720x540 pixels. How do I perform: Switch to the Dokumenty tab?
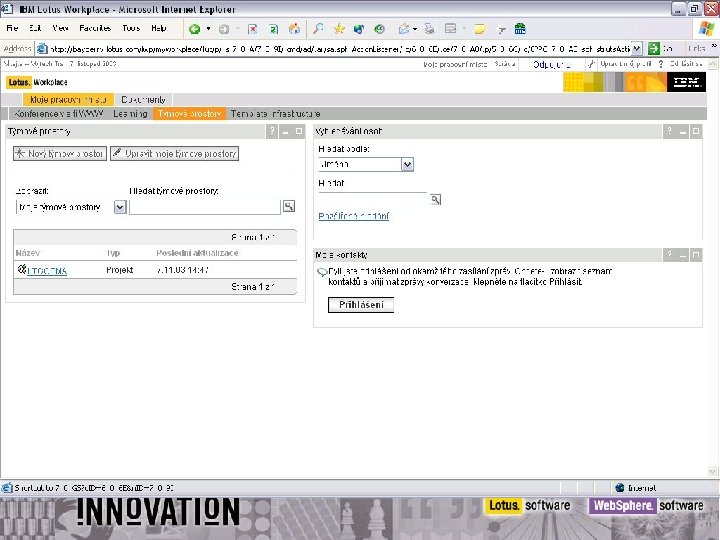[143, 100]
